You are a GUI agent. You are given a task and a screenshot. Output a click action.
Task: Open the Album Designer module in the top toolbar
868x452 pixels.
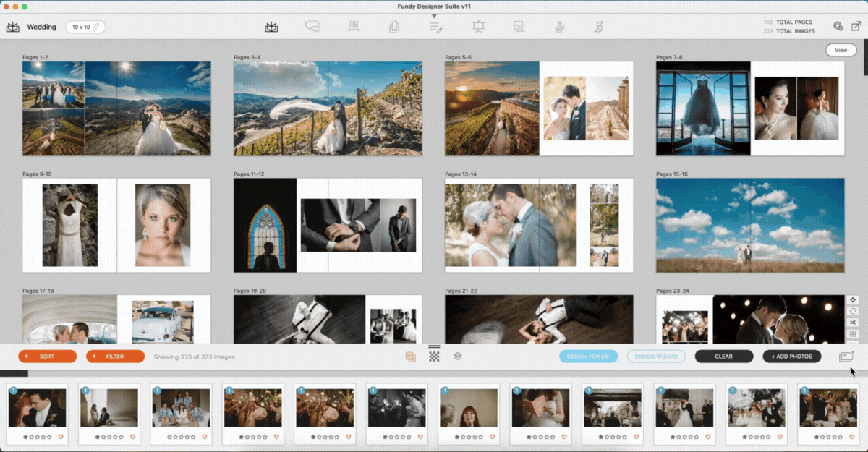271,27
